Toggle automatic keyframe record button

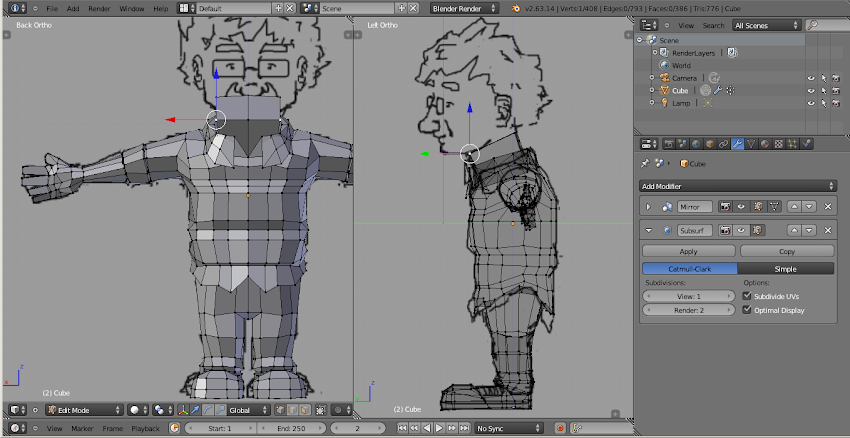560,428
